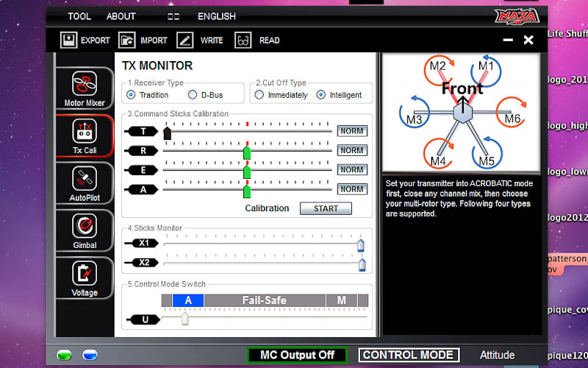
Task: Click the U control mode slider handle
Action: (184, 319)
